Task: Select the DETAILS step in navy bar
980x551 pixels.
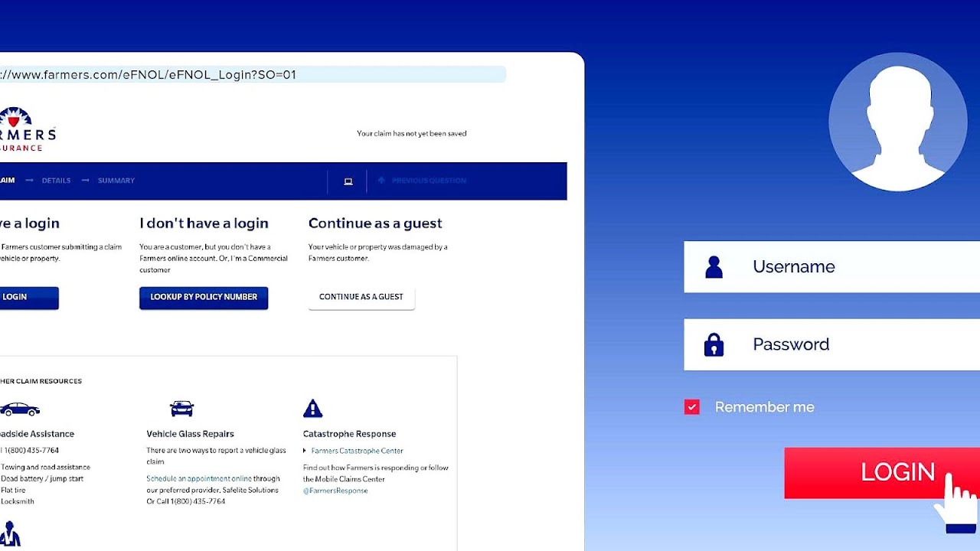Action: (56, 181)
